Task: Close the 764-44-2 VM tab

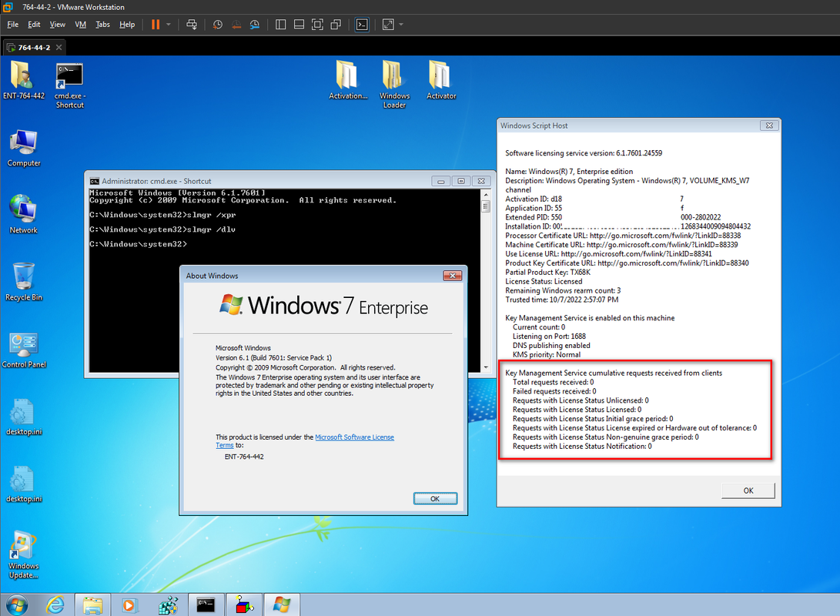Action: [59, 47]
